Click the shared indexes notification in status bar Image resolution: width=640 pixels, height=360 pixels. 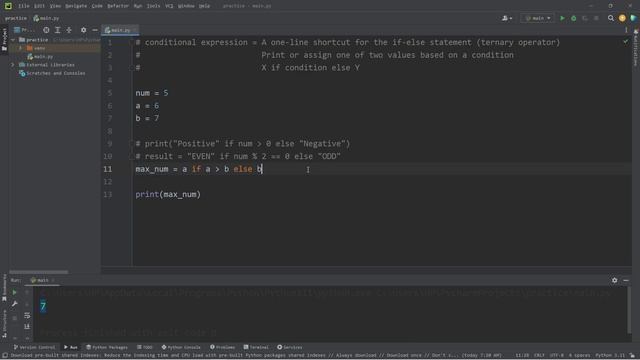[x=256, y=356]
